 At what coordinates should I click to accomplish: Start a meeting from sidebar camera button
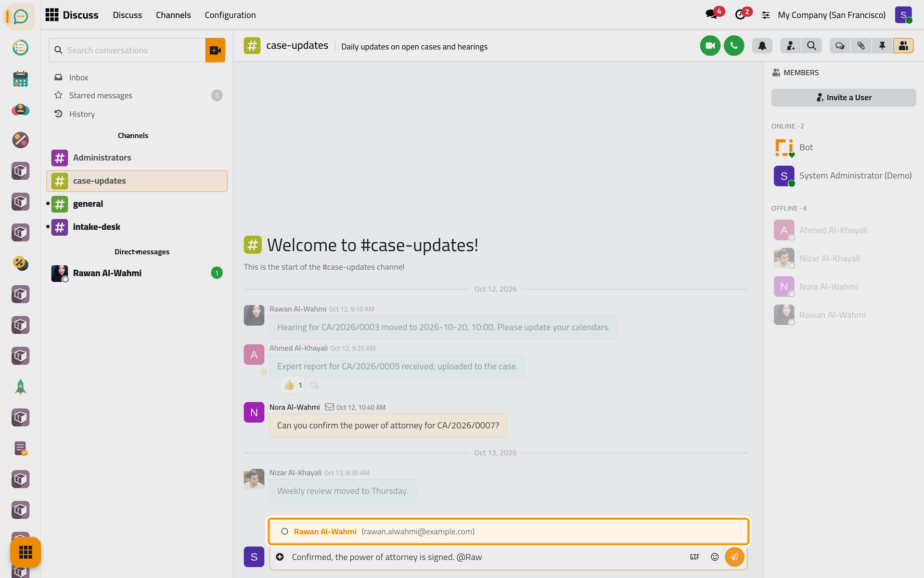click(215, 50)
